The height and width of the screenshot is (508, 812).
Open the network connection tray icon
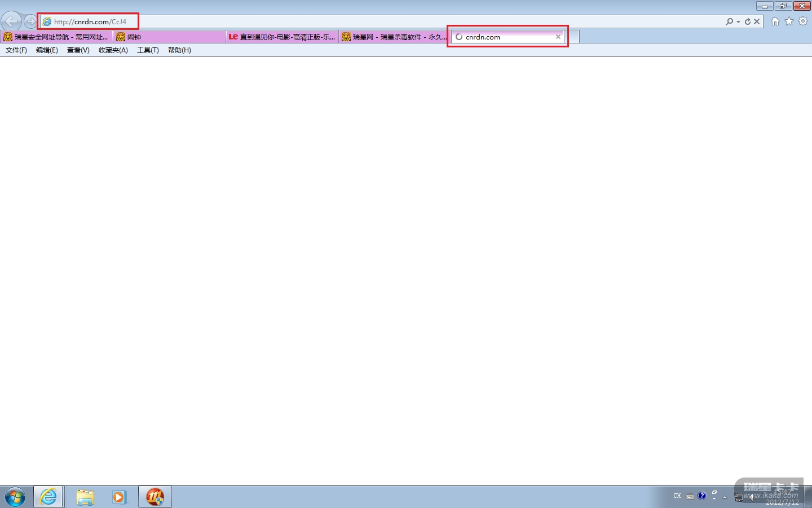click(x=739, y=497)
